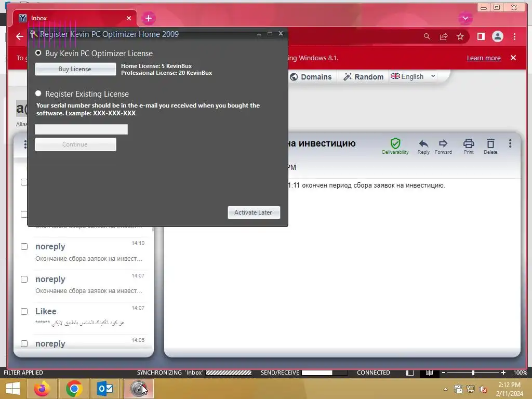This screenshot has width=532, height=399.
Task: Click the zoom out minus icon
Action: click(444, 373)
